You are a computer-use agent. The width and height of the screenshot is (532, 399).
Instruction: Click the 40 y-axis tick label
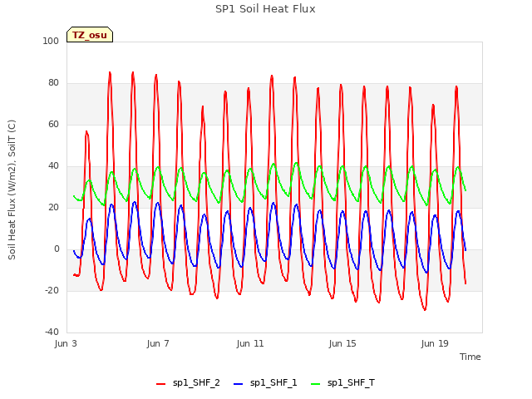point(53,166)
